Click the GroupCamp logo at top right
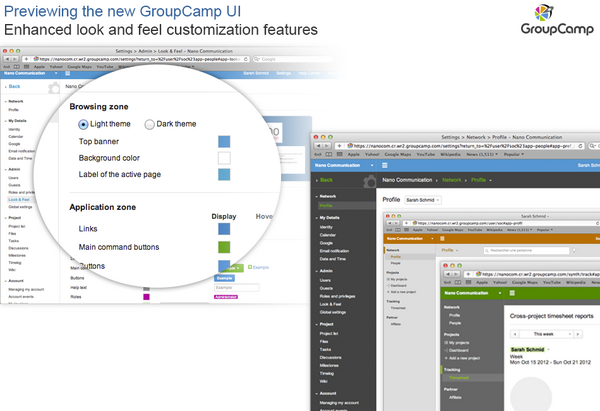 557,20
